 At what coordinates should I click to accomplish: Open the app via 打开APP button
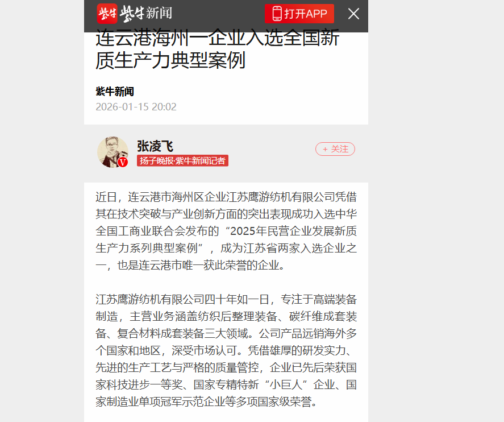point(299,14)
